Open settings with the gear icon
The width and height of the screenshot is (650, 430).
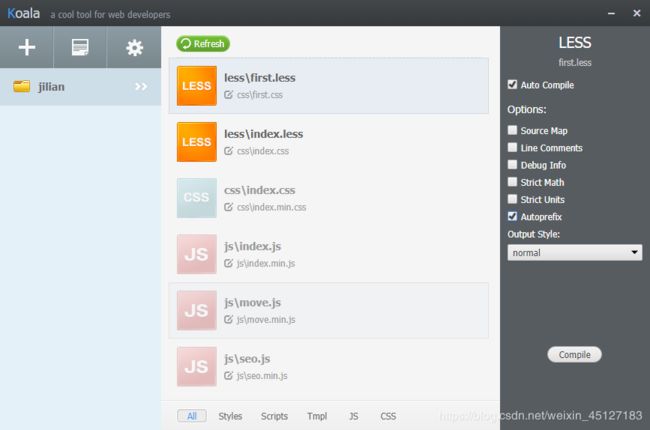(134, 48)
